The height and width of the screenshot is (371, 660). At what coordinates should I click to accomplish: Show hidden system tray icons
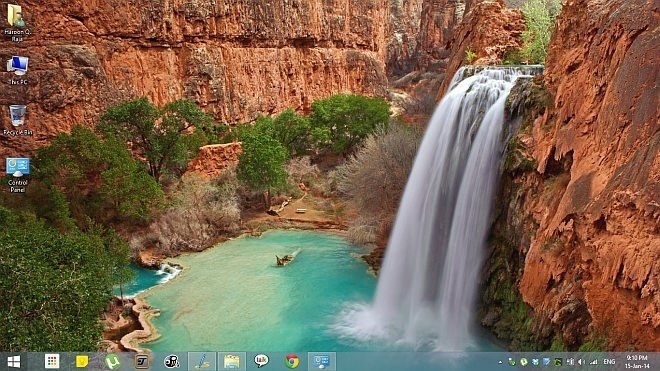pos(500,362)
